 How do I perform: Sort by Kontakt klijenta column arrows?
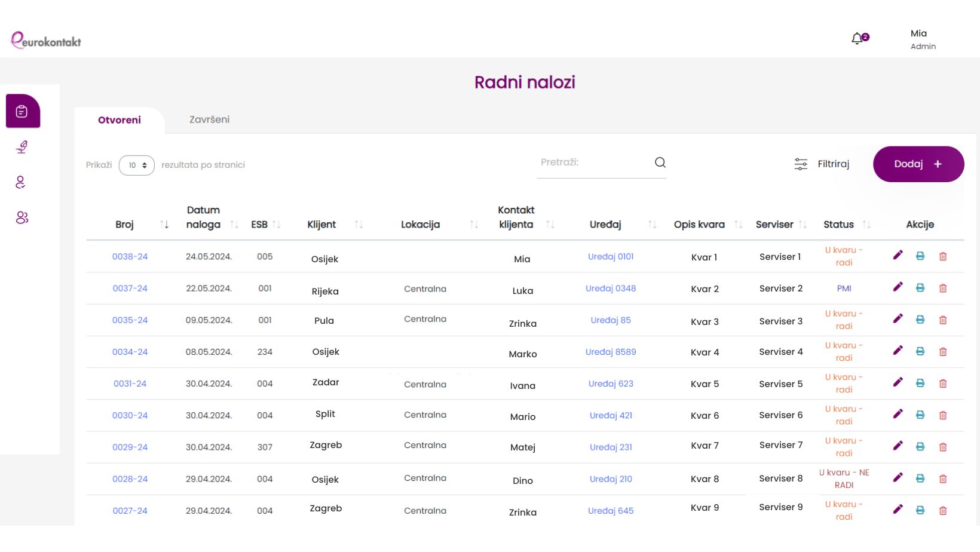pos(550,225)
